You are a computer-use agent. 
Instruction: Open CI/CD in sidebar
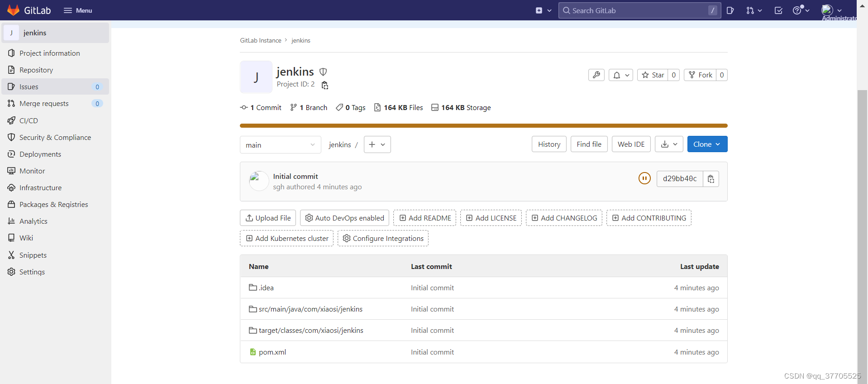tap(55, 120)
